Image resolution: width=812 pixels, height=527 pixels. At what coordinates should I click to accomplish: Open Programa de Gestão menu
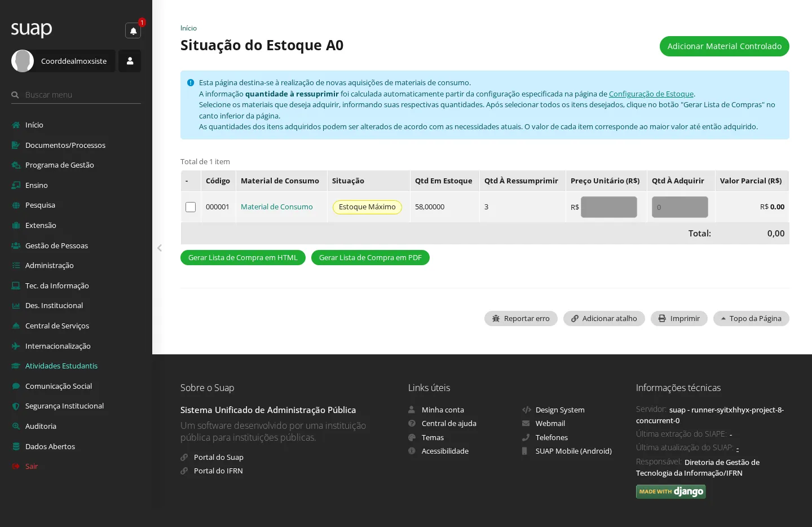[x=59, y=165]
